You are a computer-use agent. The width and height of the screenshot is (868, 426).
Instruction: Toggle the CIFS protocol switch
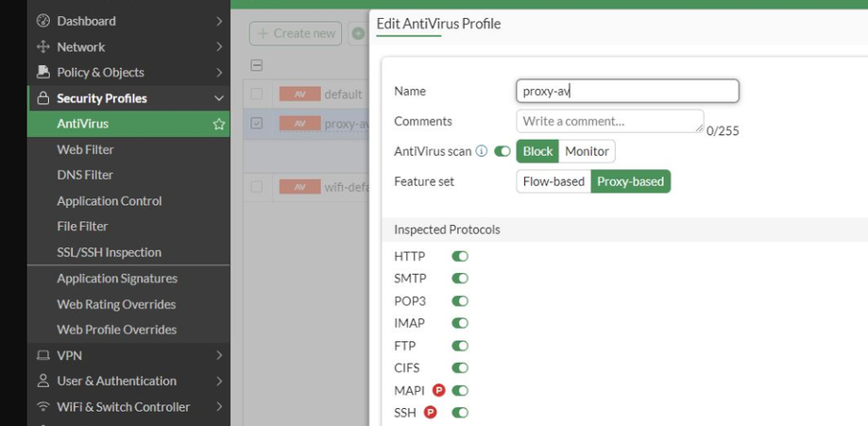460,368
